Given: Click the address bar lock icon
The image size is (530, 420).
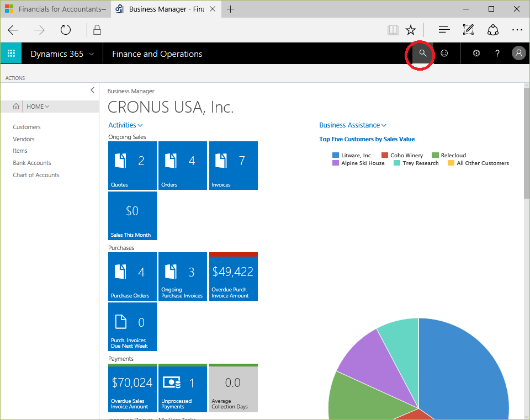Looking at the screenshot, I should pos(97,30).
